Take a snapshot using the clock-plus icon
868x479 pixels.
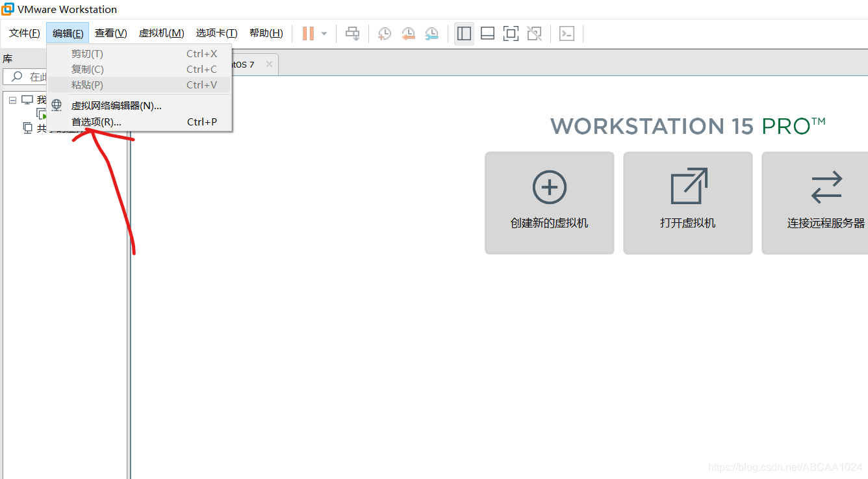pyautogui.click(x=385, y=33)
